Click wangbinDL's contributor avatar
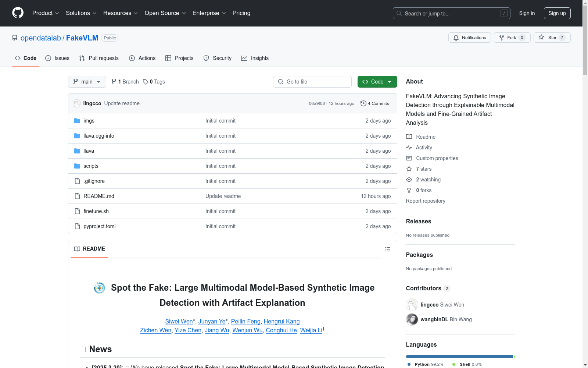The height and width of the screenshot is (368, 588). 412,319
